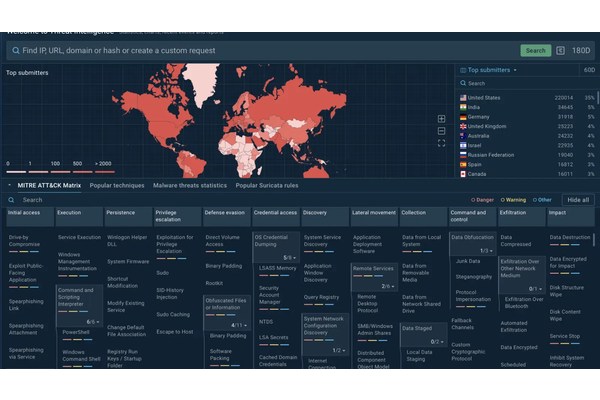Screen dimensions: 600x400
Task: Click the United States flag icon
Action: (463, 98)
